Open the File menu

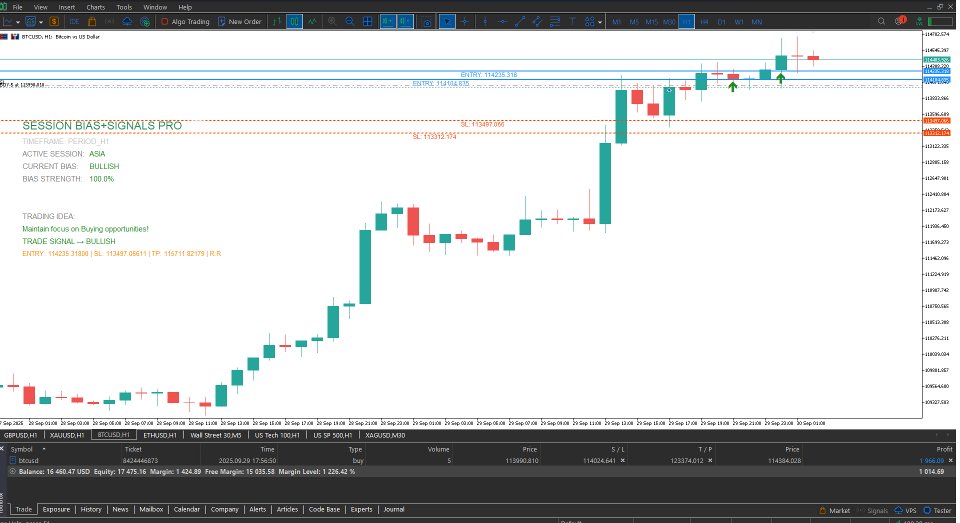pyautogui.click(x=18, y=7)
